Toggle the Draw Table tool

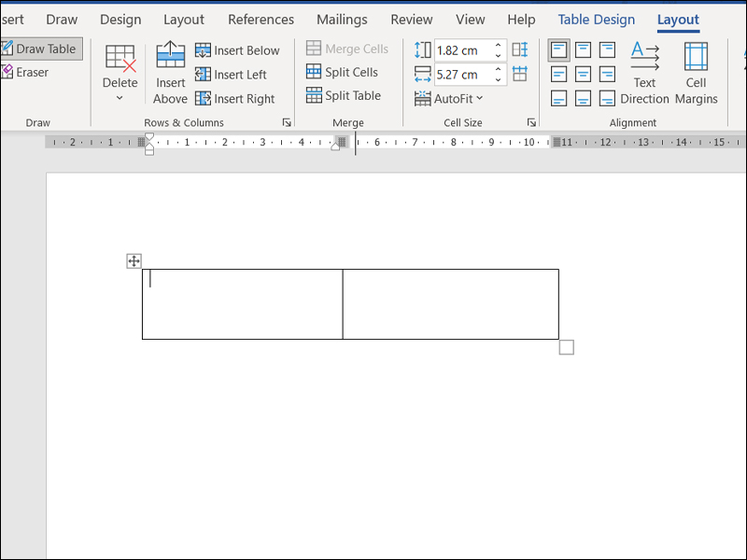[39, 49]
